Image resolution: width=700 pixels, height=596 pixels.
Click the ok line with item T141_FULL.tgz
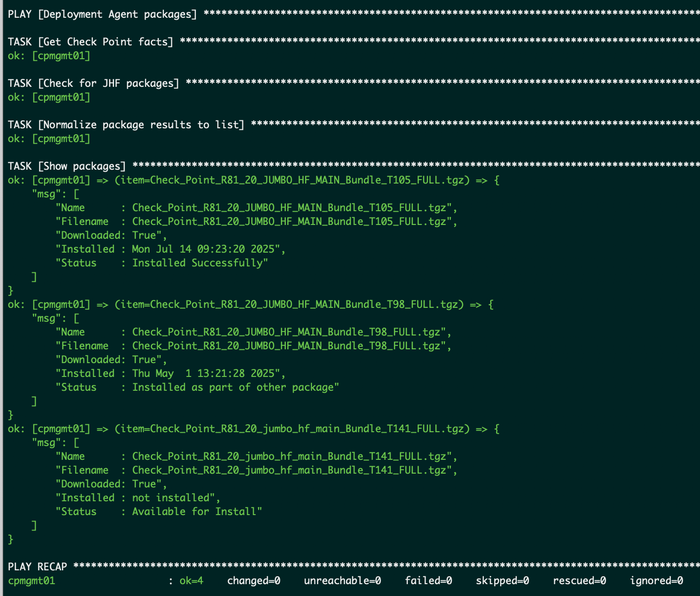(x=254, y=429)
